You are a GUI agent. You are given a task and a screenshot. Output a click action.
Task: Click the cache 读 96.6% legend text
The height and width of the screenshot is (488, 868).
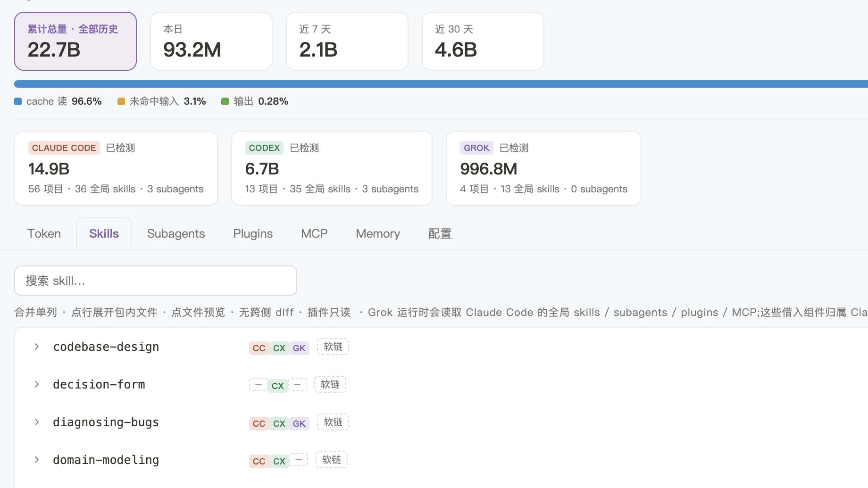point(64,101)
